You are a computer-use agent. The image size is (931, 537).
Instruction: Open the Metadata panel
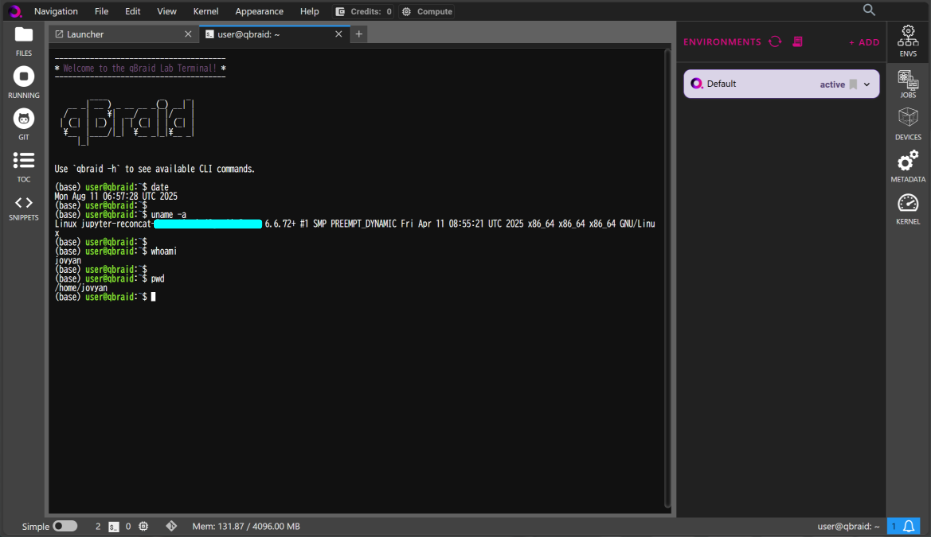pos(908,166)
